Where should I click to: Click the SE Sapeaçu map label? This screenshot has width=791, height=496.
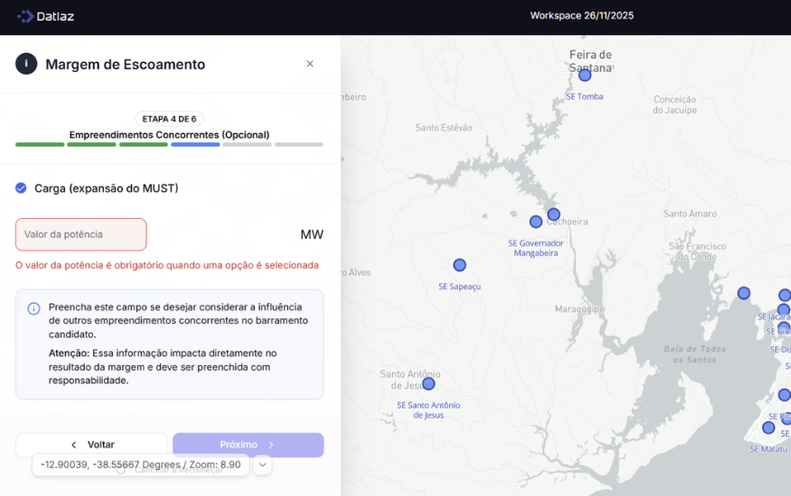[x=460, y=287]
